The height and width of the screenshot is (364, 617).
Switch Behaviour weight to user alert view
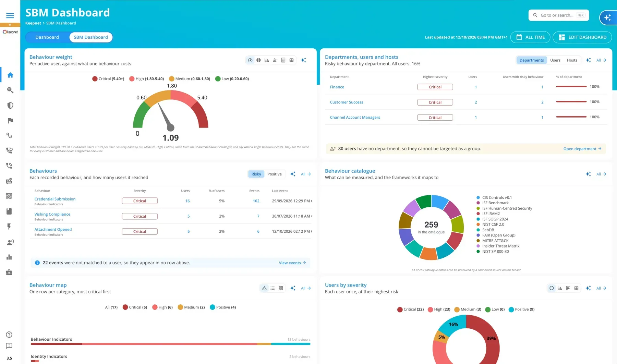coord(275,60)
